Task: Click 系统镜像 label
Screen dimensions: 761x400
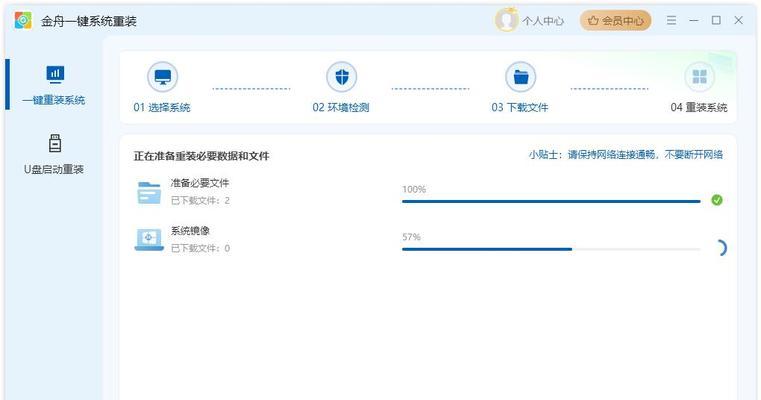Action: click(190, 231)
